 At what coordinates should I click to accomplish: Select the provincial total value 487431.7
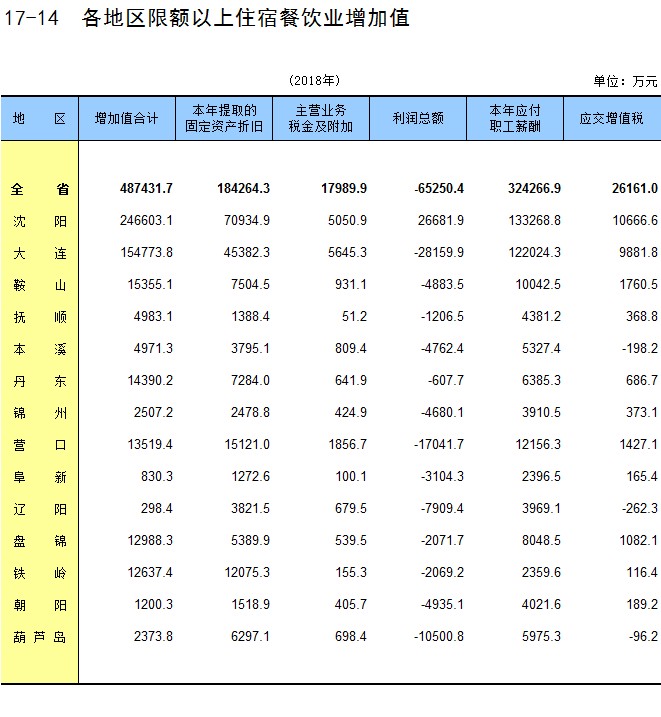(146, 188)
